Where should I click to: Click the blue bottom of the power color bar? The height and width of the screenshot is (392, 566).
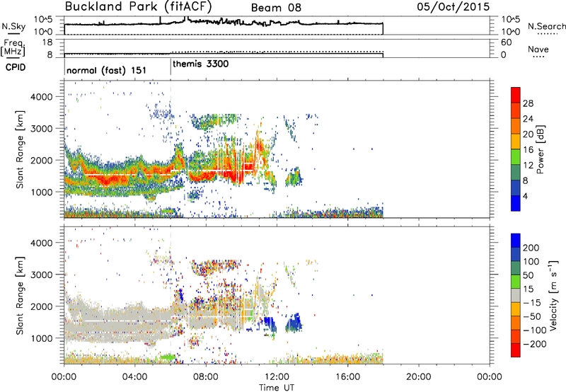(516, 203)
